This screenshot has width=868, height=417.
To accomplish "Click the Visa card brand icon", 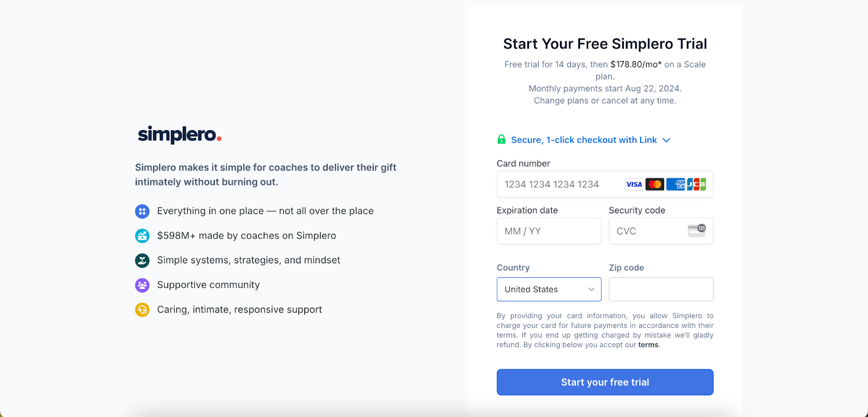I will click(633, 184).
